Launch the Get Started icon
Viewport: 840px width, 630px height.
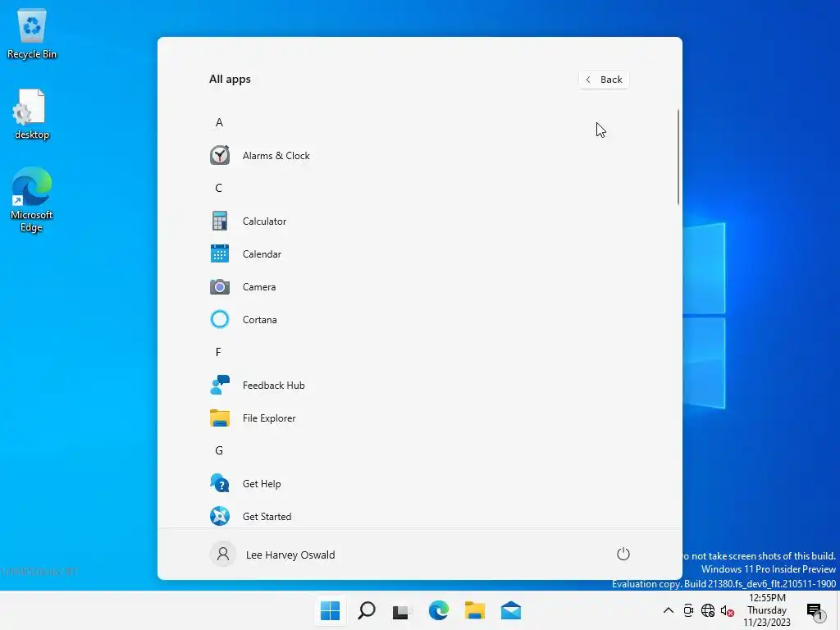220,516
